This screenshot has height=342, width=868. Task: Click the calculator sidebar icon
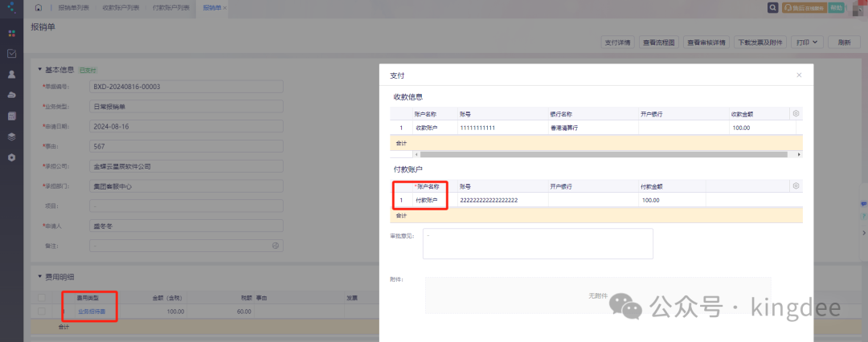tap(12, 116)
